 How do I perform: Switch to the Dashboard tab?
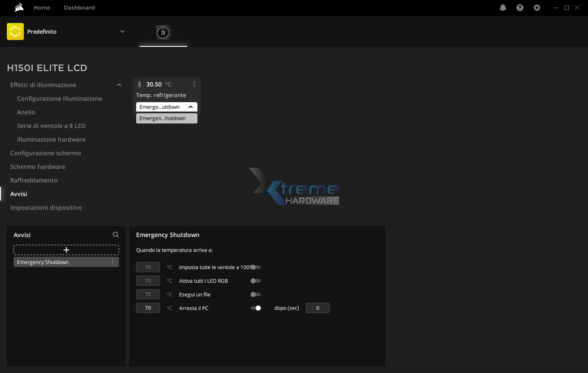(79, 8)
